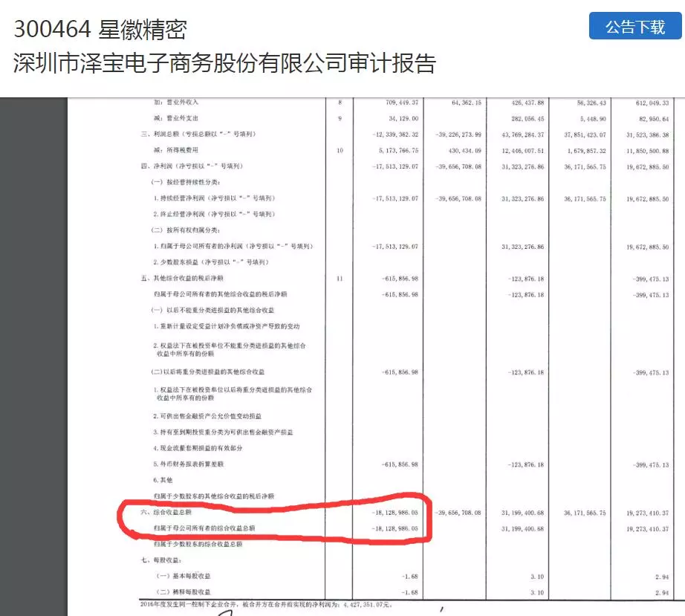Screen dimensions: 685x616
Task: Click note number 11 in the 其他综合收益 row
Action: click(340, 279)
